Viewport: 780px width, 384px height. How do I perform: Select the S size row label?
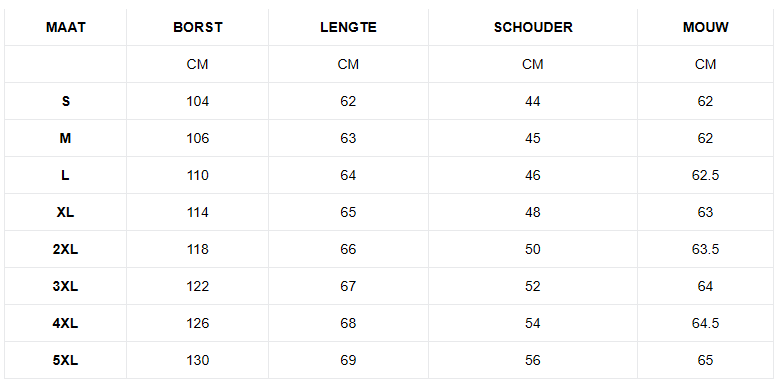(x=66, y=101)
